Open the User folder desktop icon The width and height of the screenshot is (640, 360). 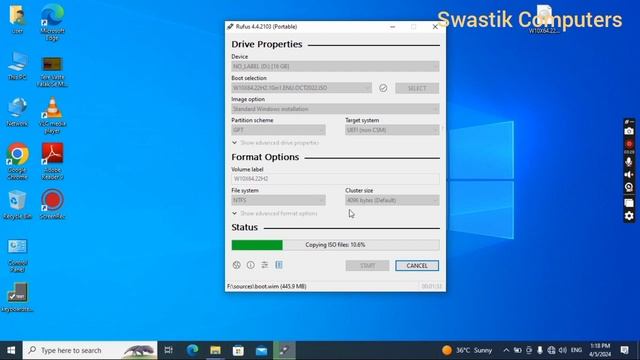point(17,20)
